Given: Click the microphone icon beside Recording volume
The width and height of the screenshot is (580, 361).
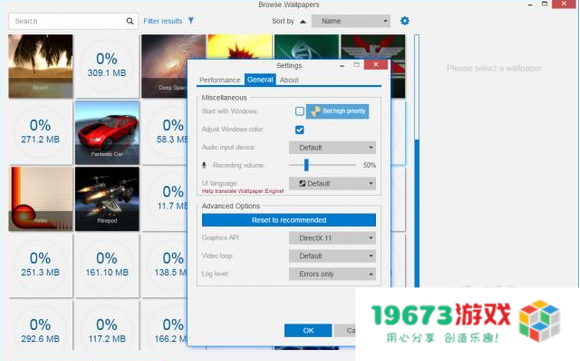Looking at the screenshot, I should point(204,165).
